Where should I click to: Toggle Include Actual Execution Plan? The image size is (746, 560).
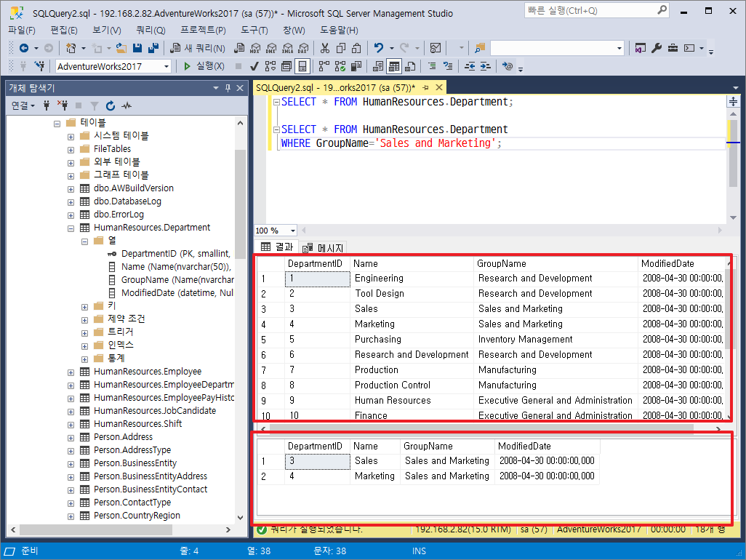coord(324,66)
